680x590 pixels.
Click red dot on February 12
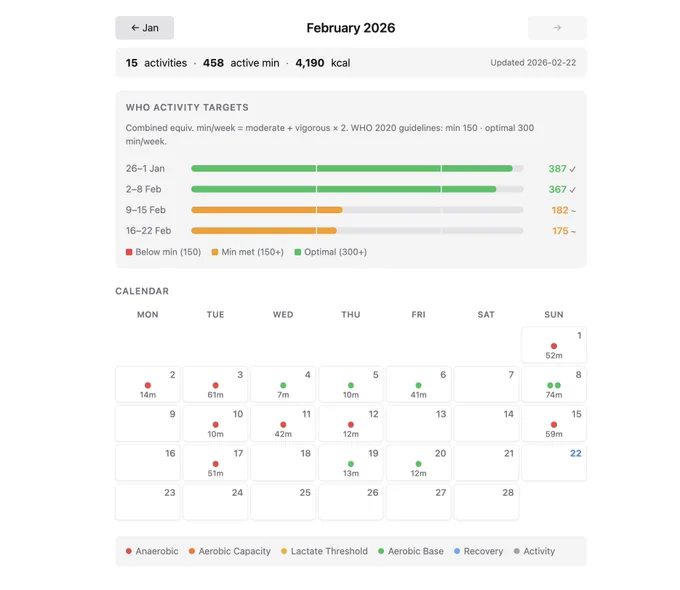coord(351,425)
